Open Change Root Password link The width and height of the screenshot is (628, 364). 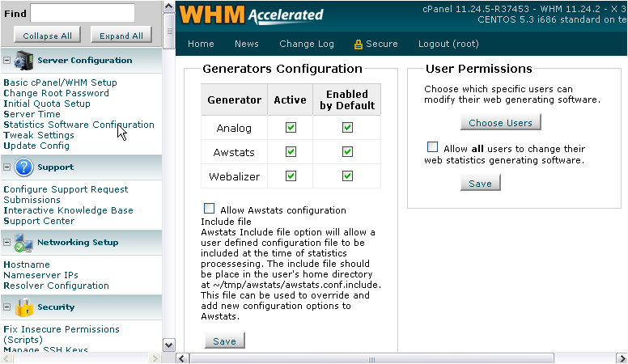point(56,93)
